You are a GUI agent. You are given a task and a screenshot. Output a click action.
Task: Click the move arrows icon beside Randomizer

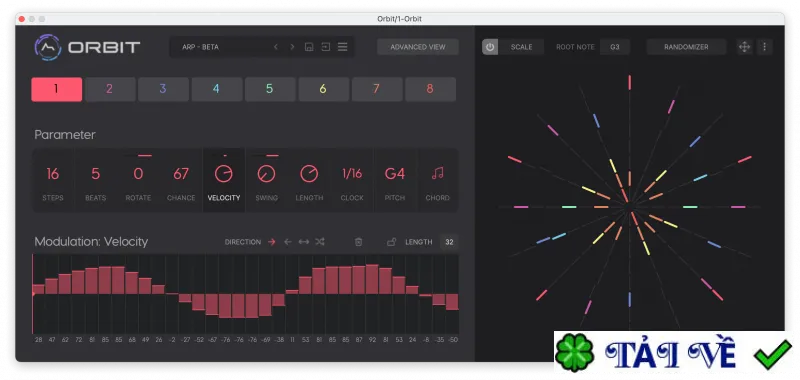[744, 47]
